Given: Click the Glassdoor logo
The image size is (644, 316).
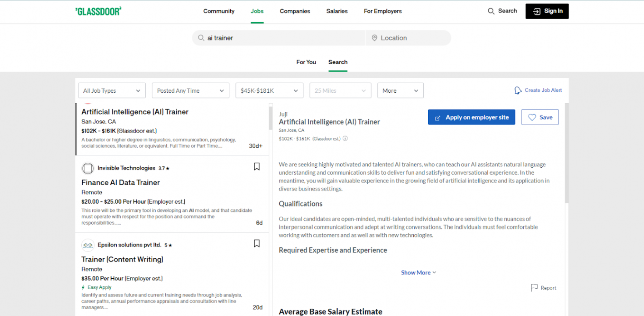Looking at the screenshot, I should pyautogui.click(x=98, y=11).
